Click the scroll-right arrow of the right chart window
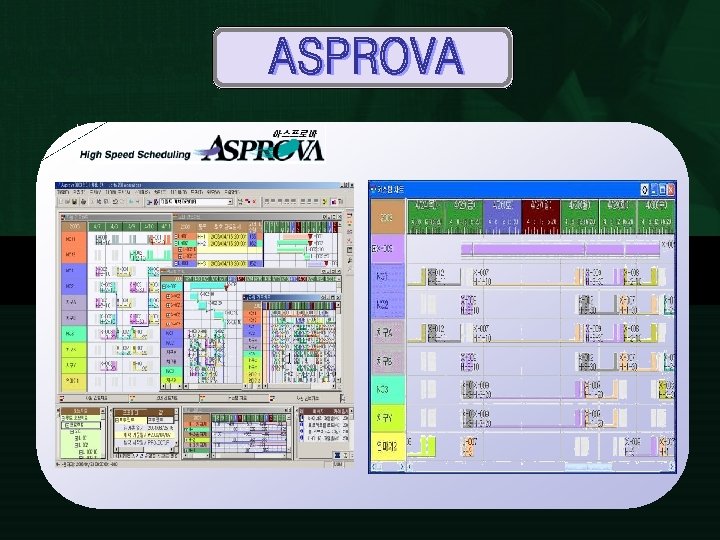Screen dimensions: 720x540 pyautogui.click(x=671, y=467)
